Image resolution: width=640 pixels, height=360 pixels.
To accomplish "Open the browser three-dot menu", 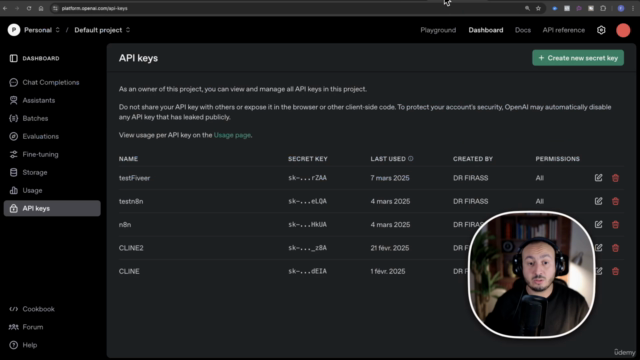I will (x=633, y=8).
